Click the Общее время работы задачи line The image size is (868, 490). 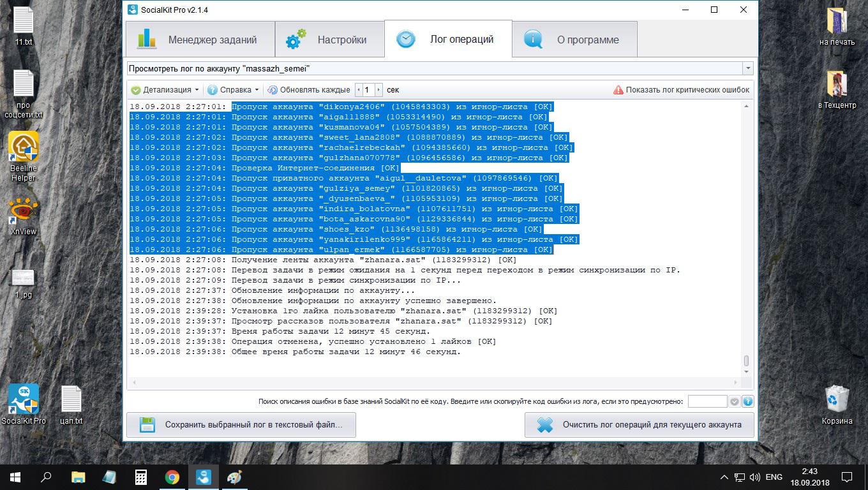pos(296,352)
